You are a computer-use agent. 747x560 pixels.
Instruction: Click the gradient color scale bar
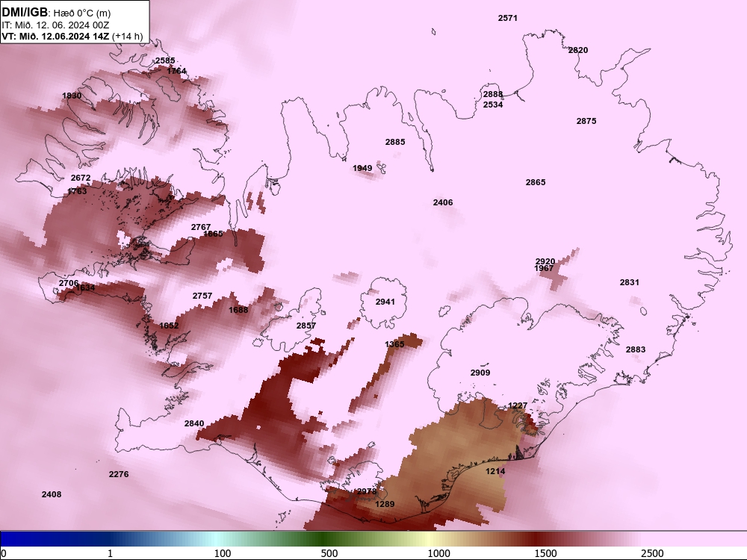(x=373, y=539)
